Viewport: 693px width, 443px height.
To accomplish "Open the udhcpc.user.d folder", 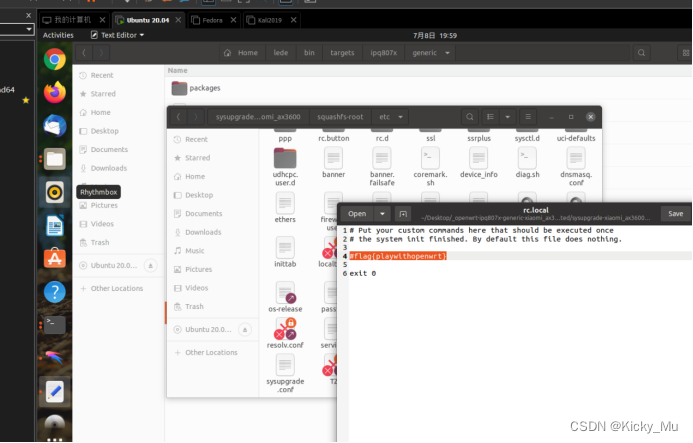I will pyautogui.click(x=285, y=167).
